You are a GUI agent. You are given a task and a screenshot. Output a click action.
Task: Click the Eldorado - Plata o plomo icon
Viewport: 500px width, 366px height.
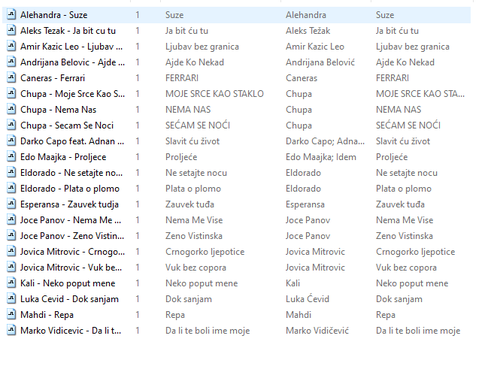coord(11,188)
